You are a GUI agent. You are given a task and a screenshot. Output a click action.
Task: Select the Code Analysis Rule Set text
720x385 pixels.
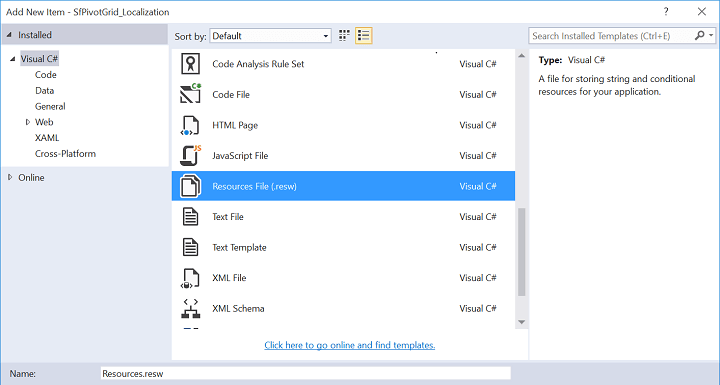[x=258, y=64]
